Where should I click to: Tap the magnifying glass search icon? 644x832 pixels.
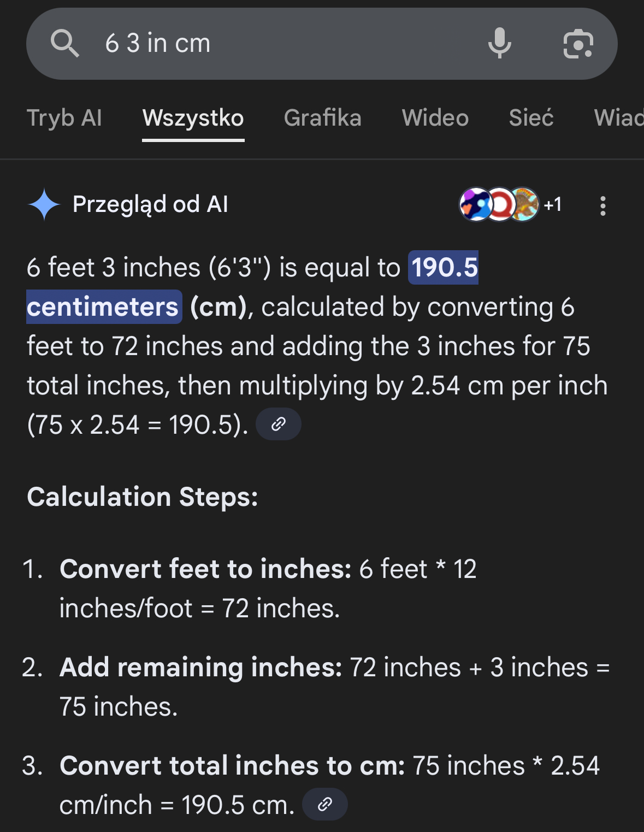tap(65, 43)
